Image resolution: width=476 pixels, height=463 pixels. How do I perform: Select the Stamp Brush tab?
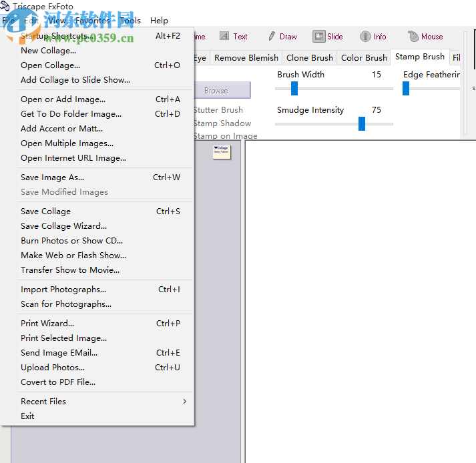pos(419,57)
